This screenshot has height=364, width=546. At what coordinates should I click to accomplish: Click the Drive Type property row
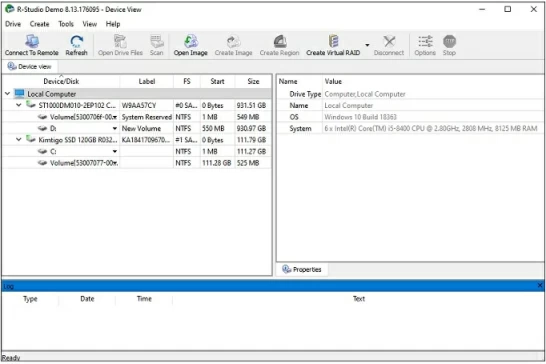click(410, 94)
